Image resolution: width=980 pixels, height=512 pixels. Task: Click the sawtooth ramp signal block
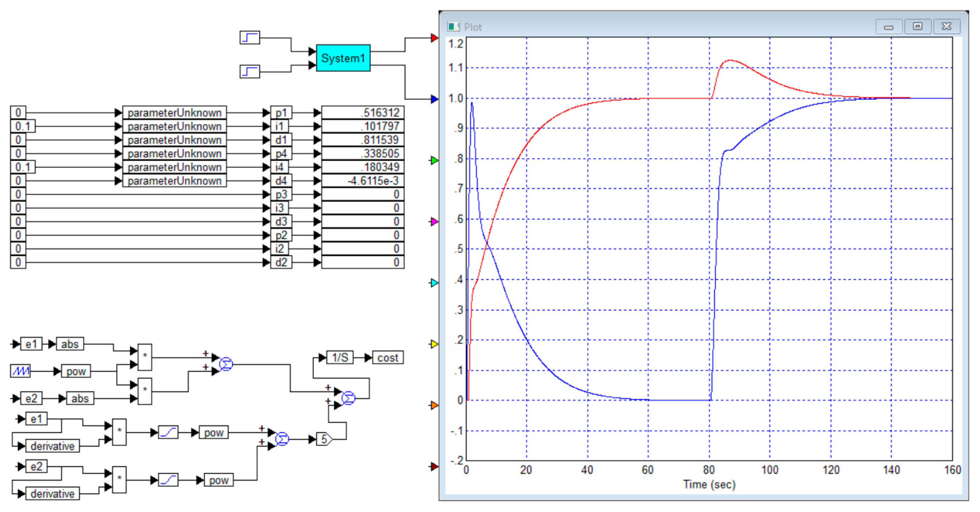pos(21,371)
